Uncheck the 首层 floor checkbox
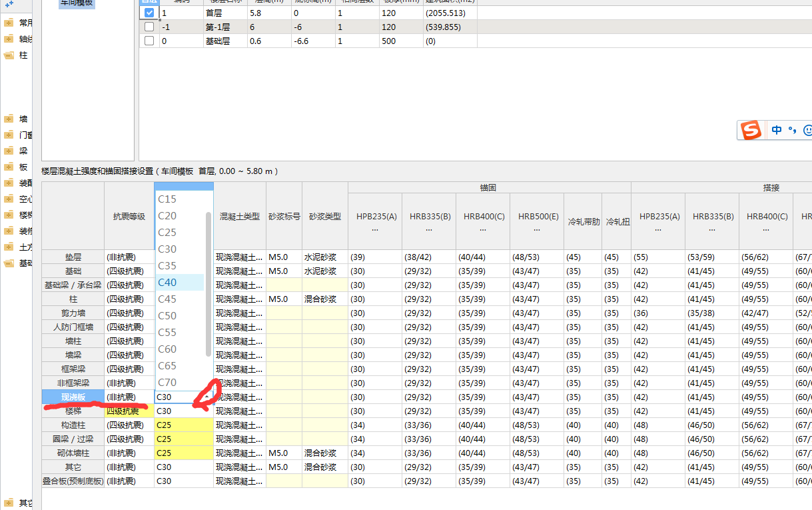Viewport: 812px width, 510px height. pos(149,13)
